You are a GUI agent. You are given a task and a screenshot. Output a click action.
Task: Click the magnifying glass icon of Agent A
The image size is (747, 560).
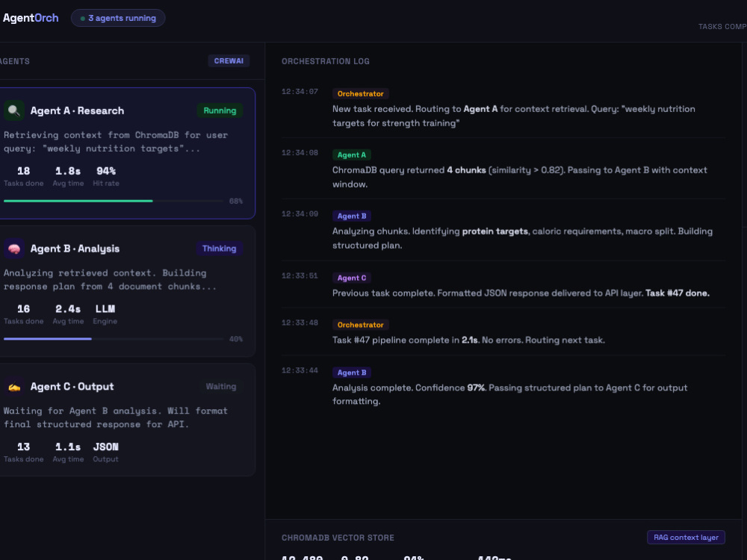click(13, 111)
